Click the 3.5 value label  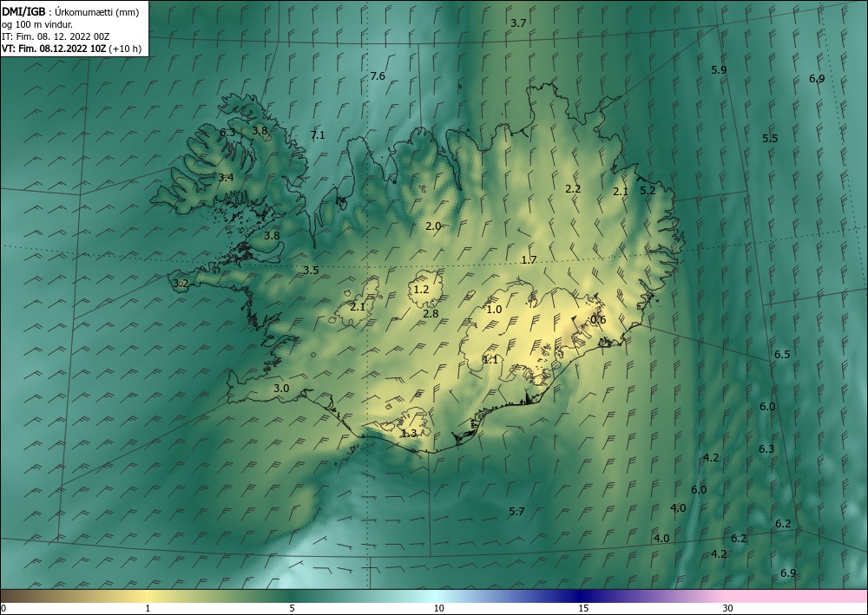pyautogui.click(x=311, y=271)
